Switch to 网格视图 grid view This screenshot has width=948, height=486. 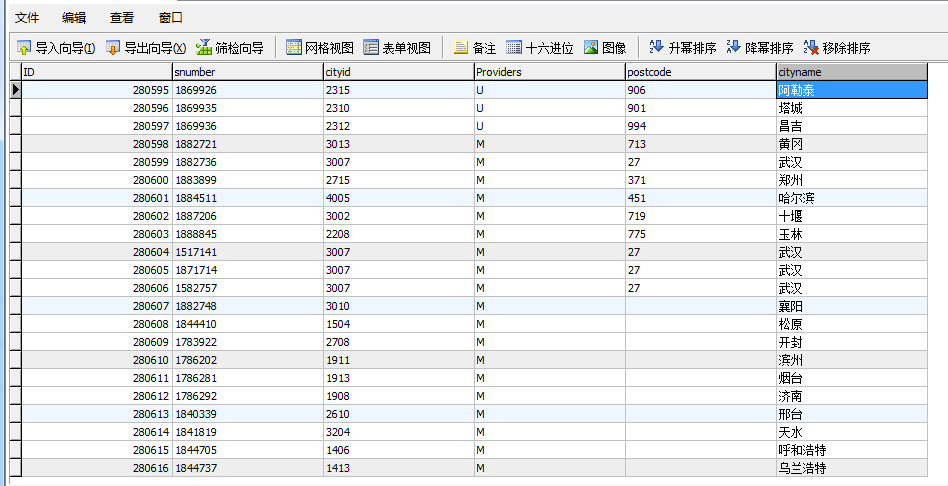pos(320,48)
